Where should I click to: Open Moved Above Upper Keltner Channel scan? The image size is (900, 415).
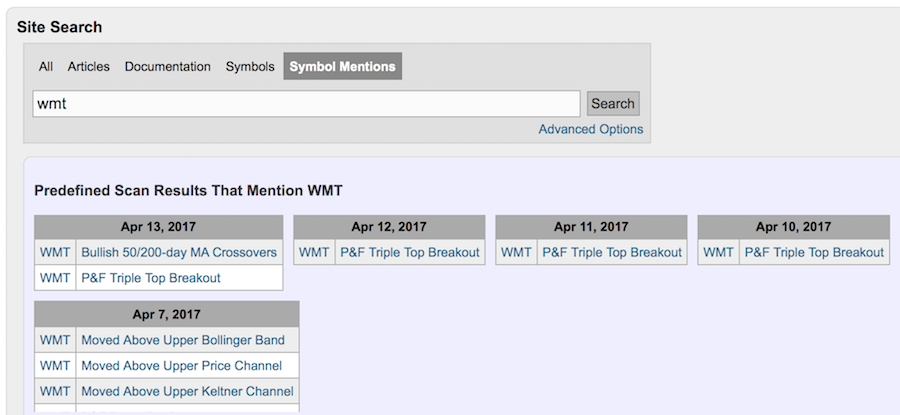click(x=187, y=392)
